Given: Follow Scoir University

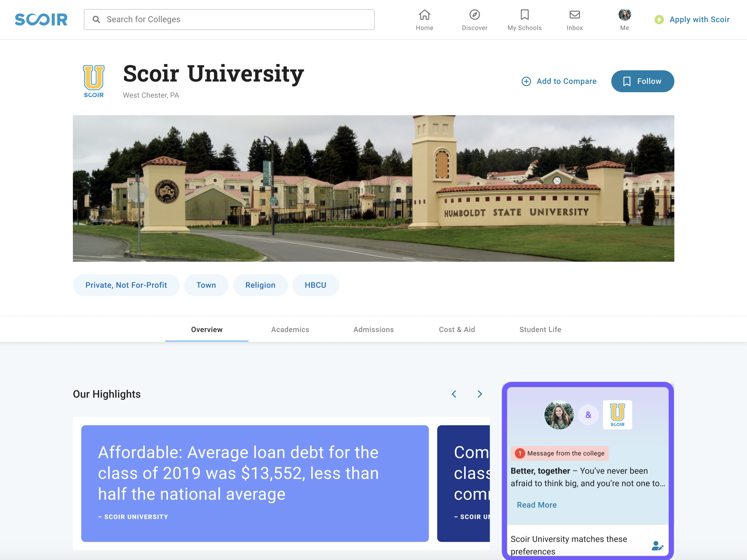Looking at the screenshot, I should [x=642, y=81].
